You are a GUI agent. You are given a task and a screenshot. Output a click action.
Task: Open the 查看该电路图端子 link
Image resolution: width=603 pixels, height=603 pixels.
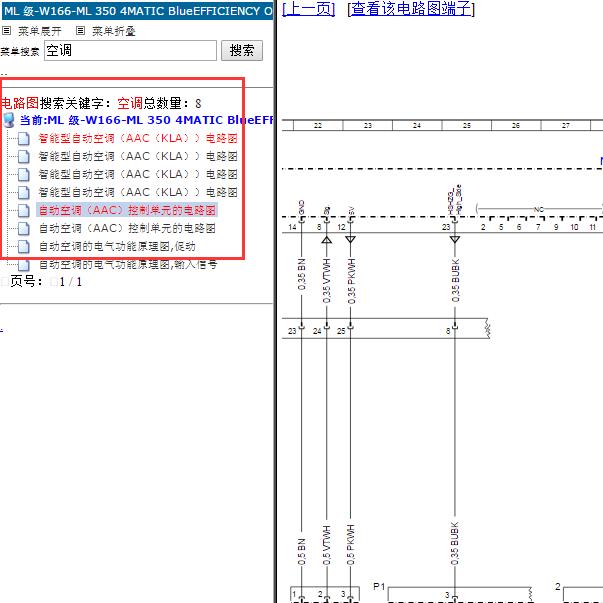[x=411, y=9]
